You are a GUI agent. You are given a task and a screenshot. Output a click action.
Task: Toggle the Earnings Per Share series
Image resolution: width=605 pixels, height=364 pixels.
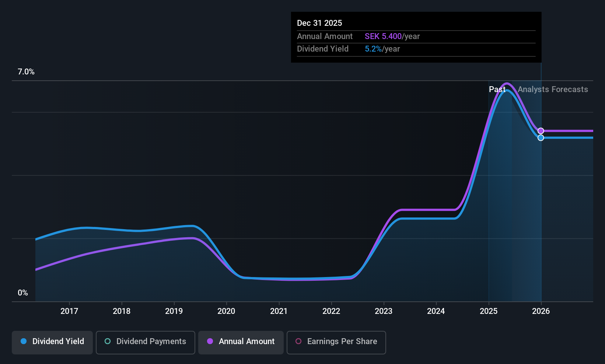tap(336, 343)
